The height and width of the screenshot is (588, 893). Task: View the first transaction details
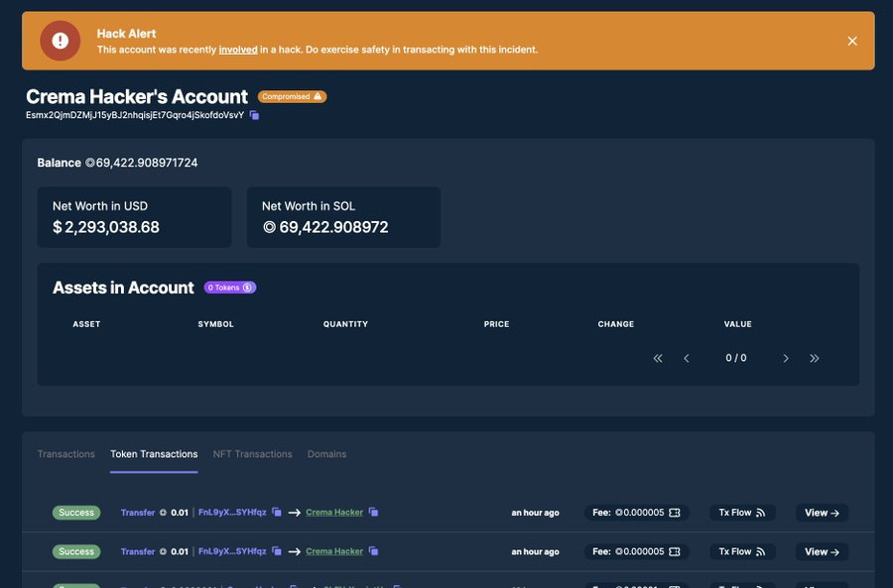tap(822, 513)
